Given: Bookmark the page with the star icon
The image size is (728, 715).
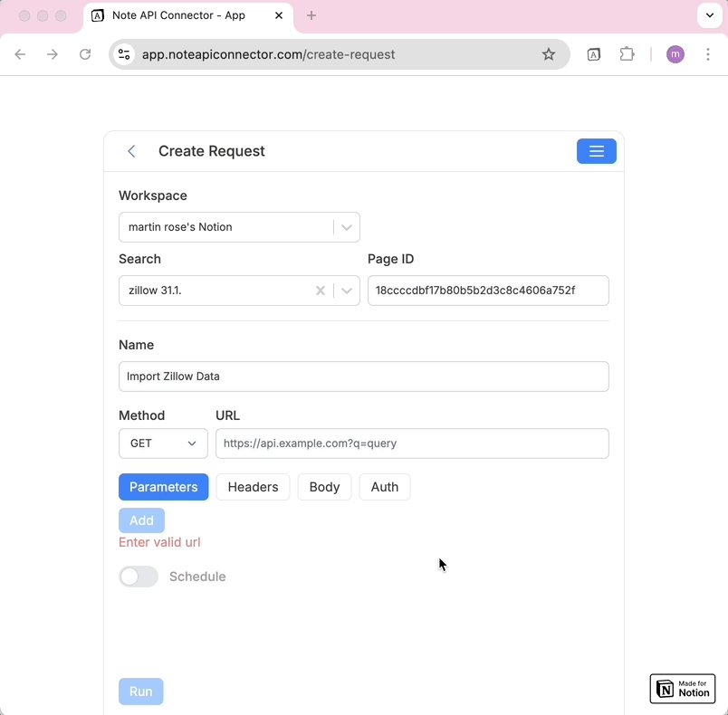Looking at the screenshot, I should [548, 54].
